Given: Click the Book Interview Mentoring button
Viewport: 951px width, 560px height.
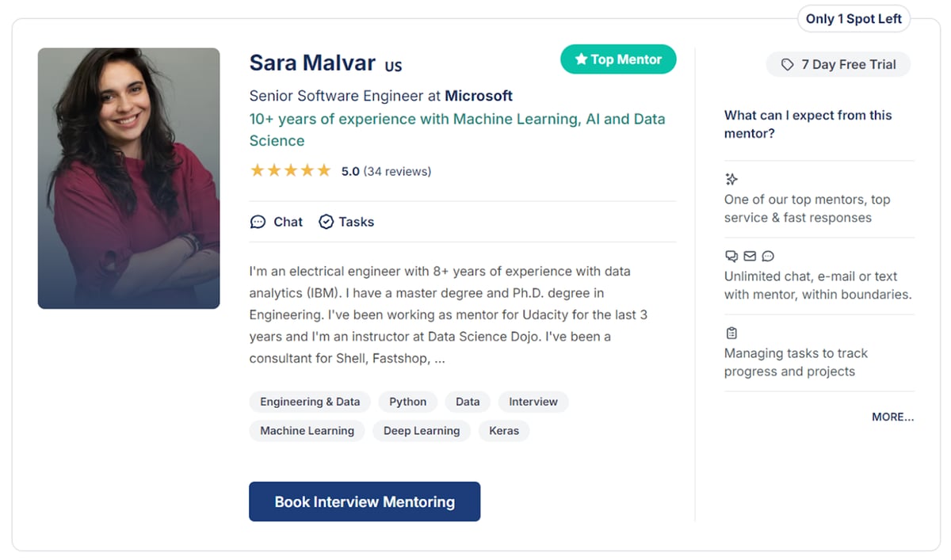Looking at the screenshot, I should tap(365, 501).
